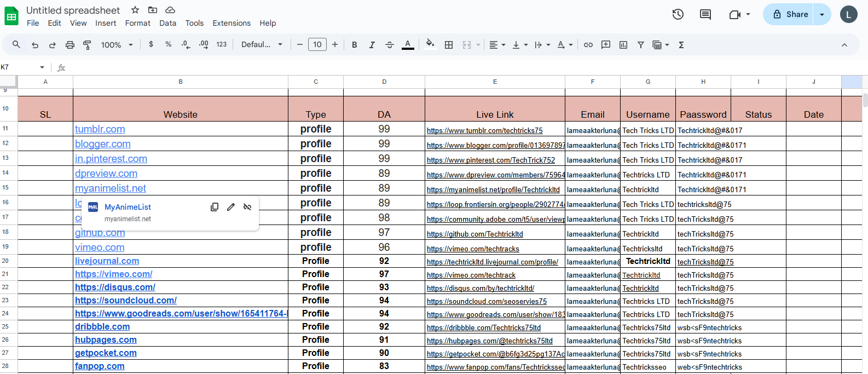
Task: Open the zoom 100% dropdown
Action: [x=117, y=45]
